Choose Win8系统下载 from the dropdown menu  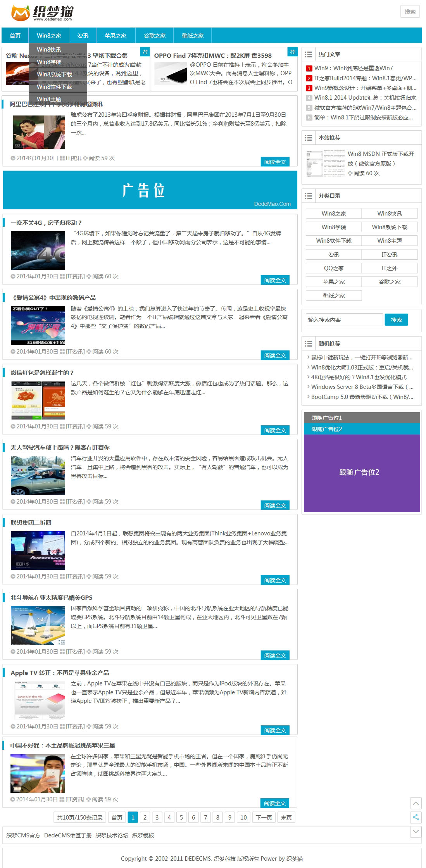coord(58,74)
